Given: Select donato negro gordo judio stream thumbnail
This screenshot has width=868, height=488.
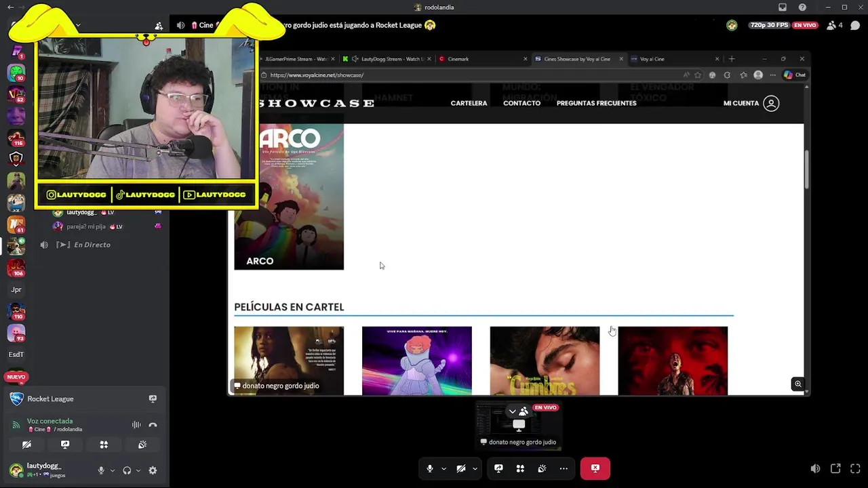Looking at the screenshot, I should pyautogui.click(x=519, y=426).
